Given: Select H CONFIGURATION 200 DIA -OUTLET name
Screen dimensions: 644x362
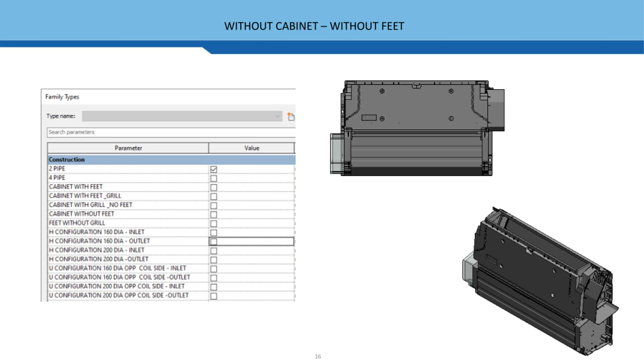Looking at the screenshot, I should click(99, 259).
